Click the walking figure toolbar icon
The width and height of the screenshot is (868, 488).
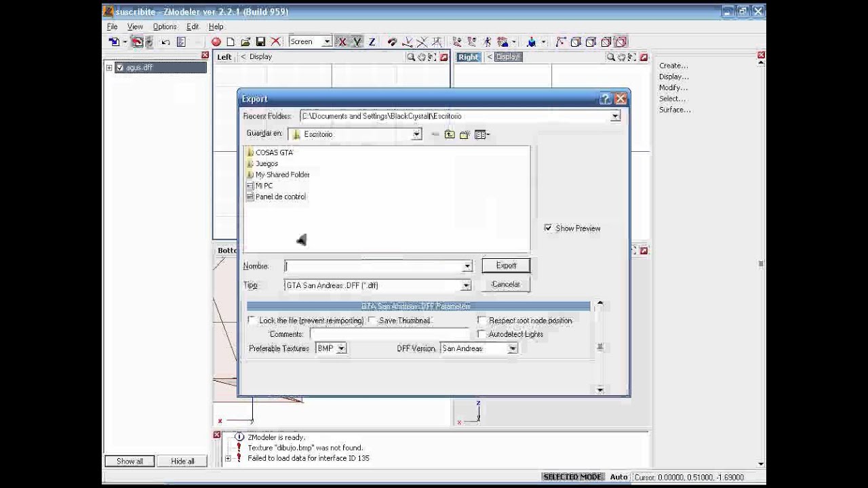pos(487,42)
